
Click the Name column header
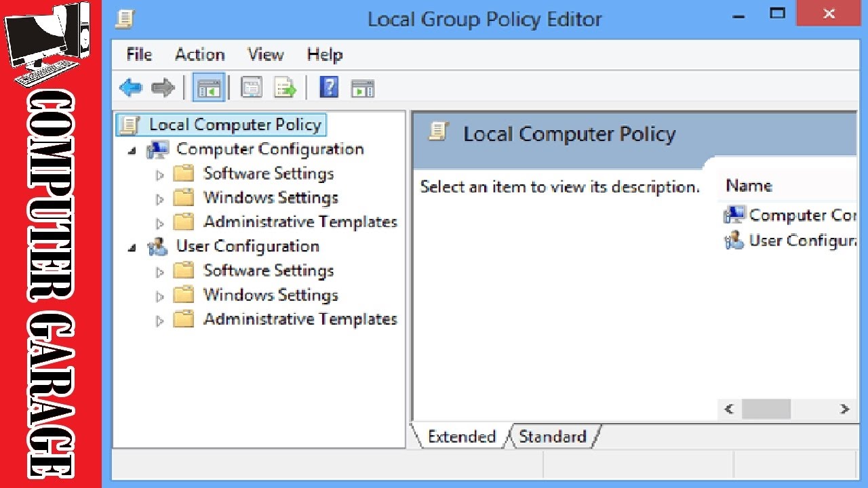749,186
